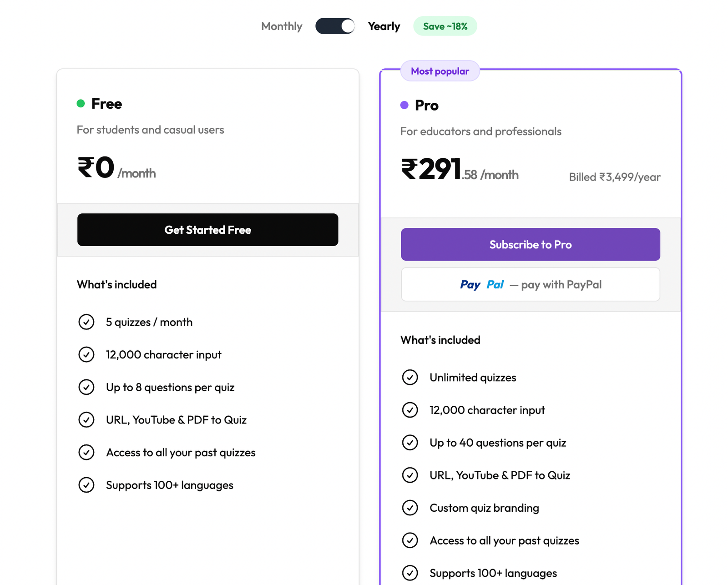
Task: Select the Yearly billing label
Action: [384, 26]
